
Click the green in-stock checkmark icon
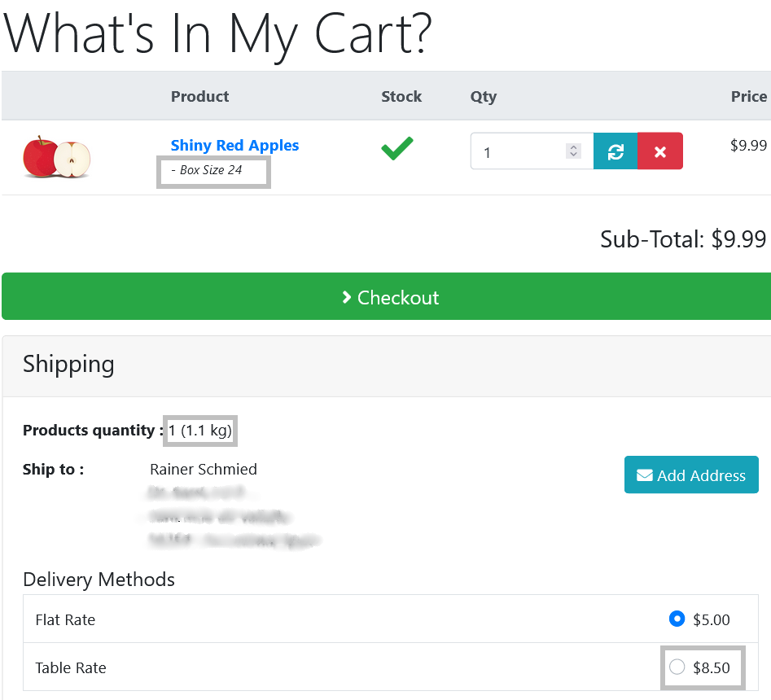(x=397, y=148)
